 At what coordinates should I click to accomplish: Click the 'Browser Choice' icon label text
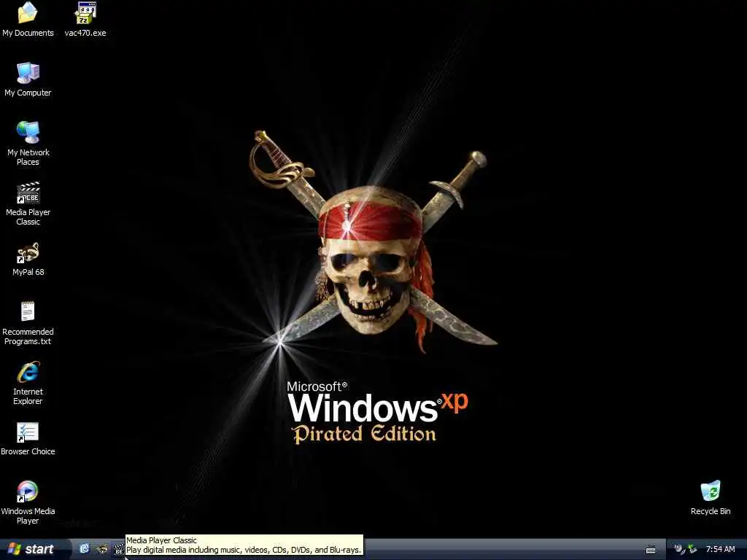[28, 451]
